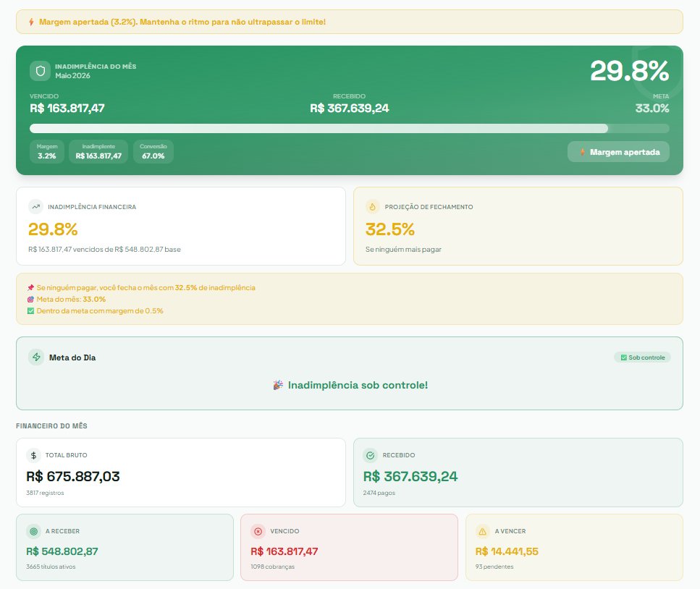Click the A Vencer R$ 14.441,55 amount
The height and width of the screenshot is (589, 700).
[x=507, y=551]
